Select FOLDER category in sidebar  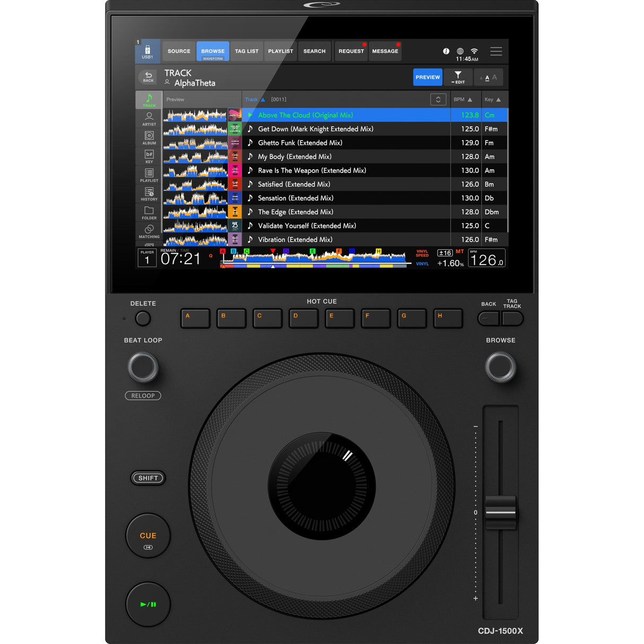pyautogui.click(x=149, y=213)
